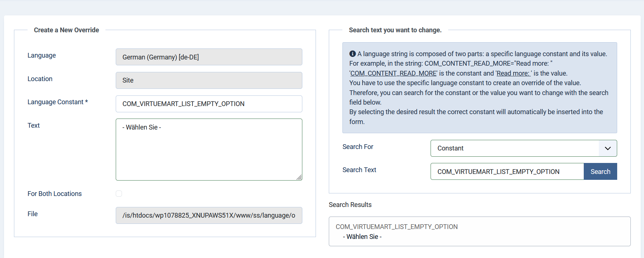Click the Search Results heading
This screenshot has width=644, height=258.
coord(350,205)
